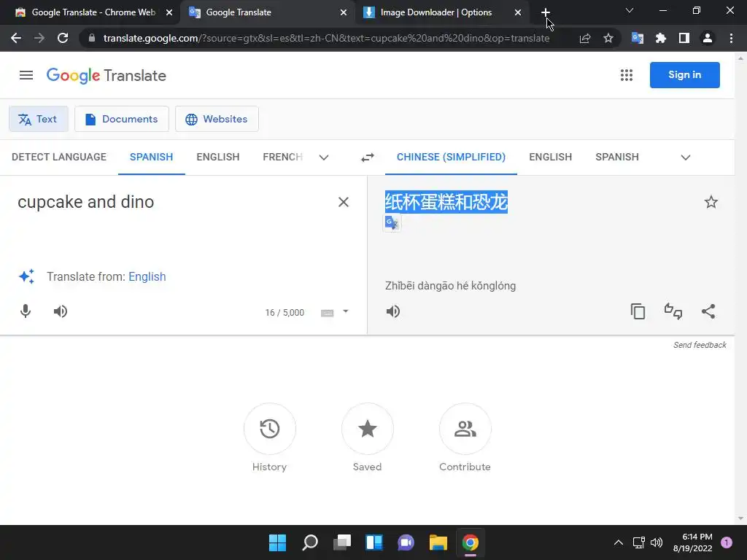Share the translation

point(708,311)
